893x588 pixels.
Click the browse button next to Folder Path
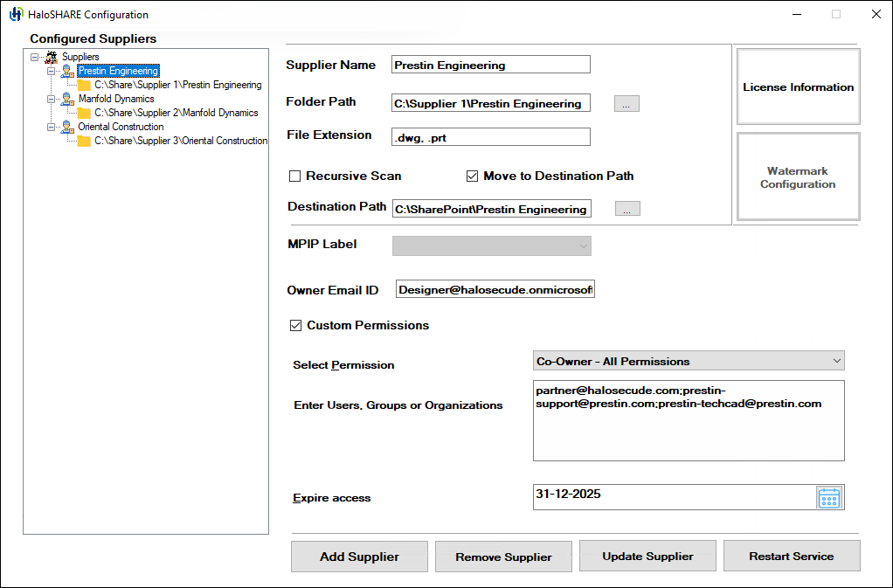coord(626,103)
